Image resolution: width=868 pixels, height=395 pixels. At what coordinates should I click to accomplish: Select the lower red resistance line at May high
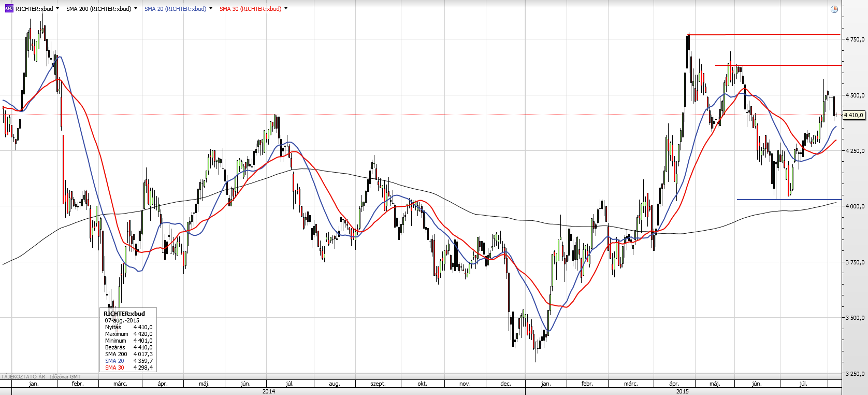(778, 65)
